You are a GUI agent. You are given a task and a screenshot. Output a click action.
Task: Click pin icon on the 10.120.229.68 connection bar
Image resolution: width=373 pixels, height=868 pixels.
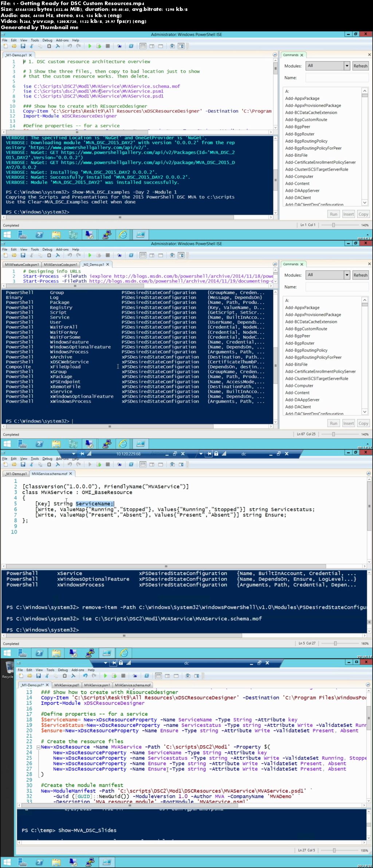coord(82,454)
